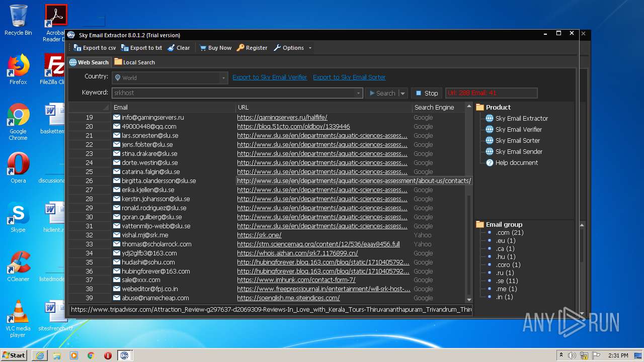Click the Windows Start button
This screenshot has width=644, height=362.
tap(14, 355)
